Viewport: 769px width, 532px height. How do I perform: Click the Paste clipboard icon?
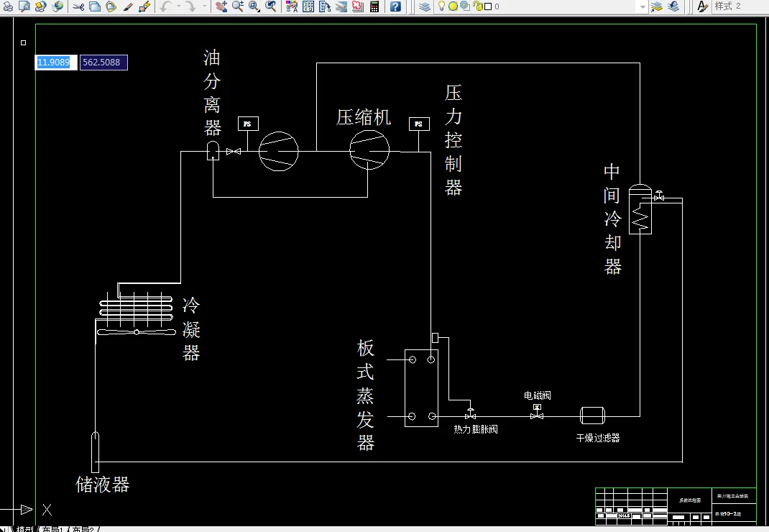pyautogui.click(x=111, y=6)
